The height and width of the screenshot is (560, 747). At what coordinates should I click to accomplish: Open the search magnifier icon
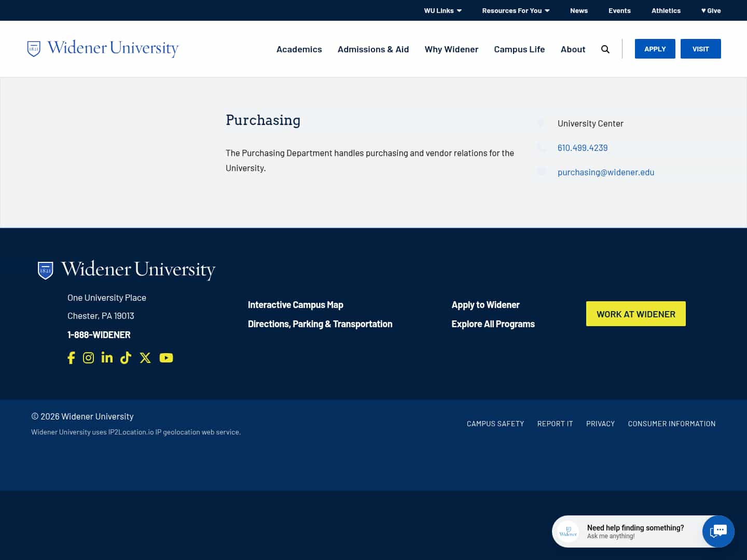tap(605, 49)
